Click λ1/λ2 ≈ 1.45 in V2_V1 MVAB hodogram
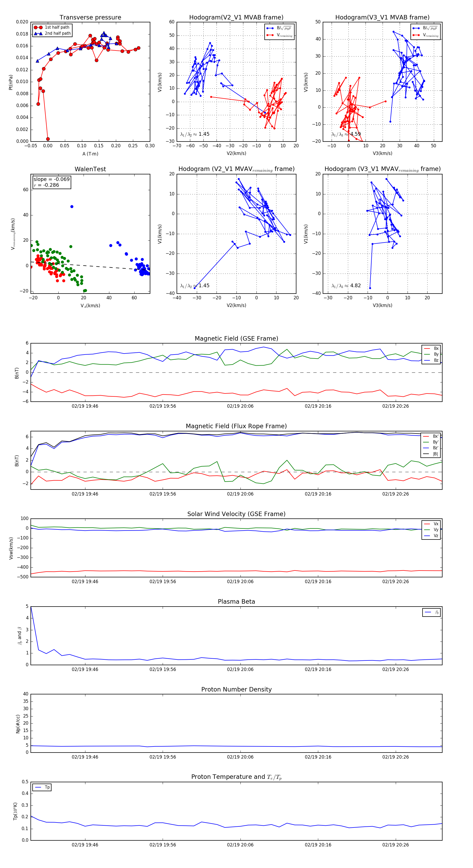This screenshot has height=868, width=473. tap(194, 134)
